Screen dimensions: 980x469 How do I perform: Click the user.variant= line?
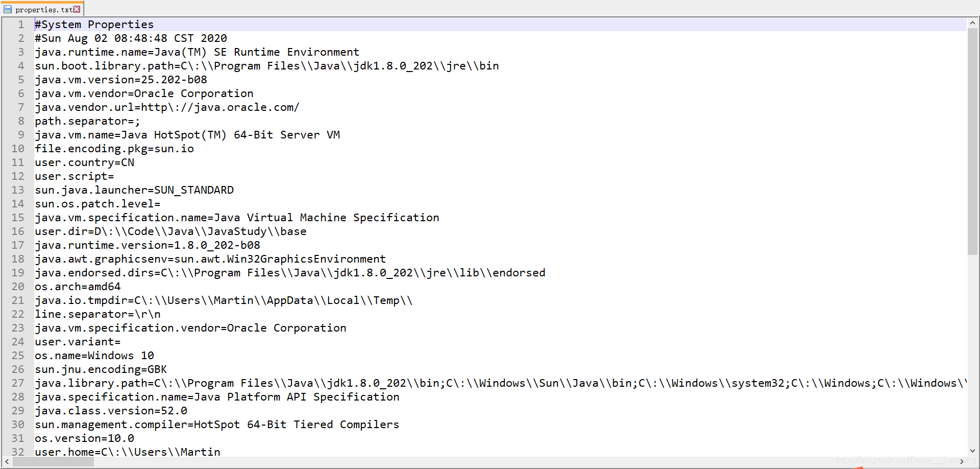pyautogui.click(x=78, y=342)
